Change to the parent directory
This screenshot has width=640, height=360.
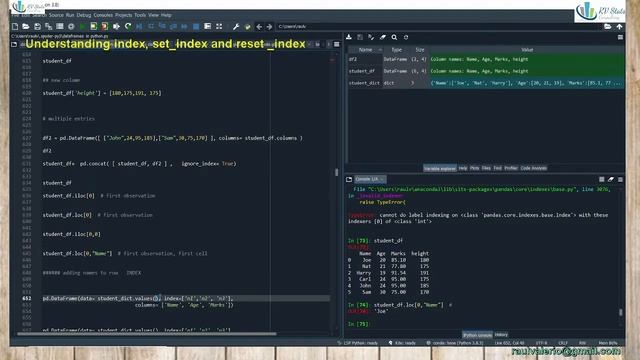point(619,27)
